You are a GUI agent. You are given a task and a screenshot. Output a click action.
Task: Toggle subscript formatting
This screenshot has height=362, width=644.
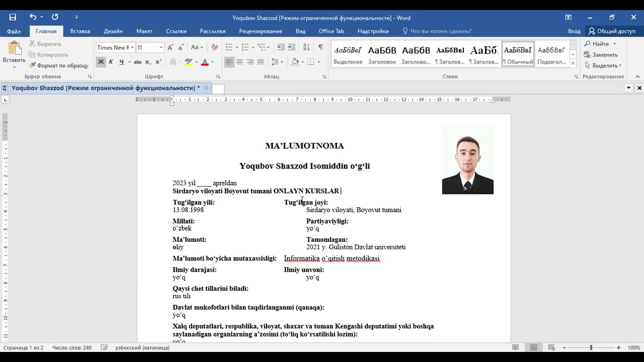148,62
